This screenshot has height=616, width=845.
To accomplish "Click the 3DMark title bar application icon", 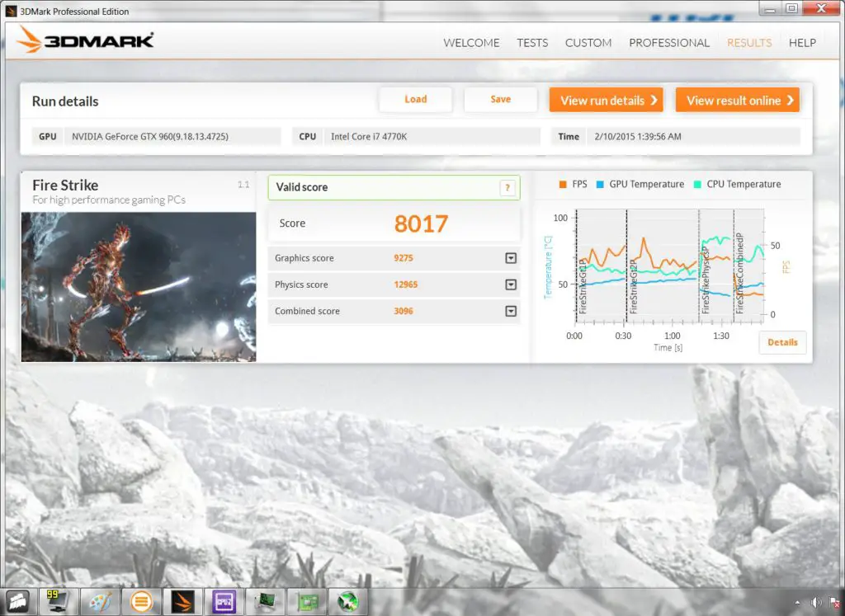I will coord(11,11).
